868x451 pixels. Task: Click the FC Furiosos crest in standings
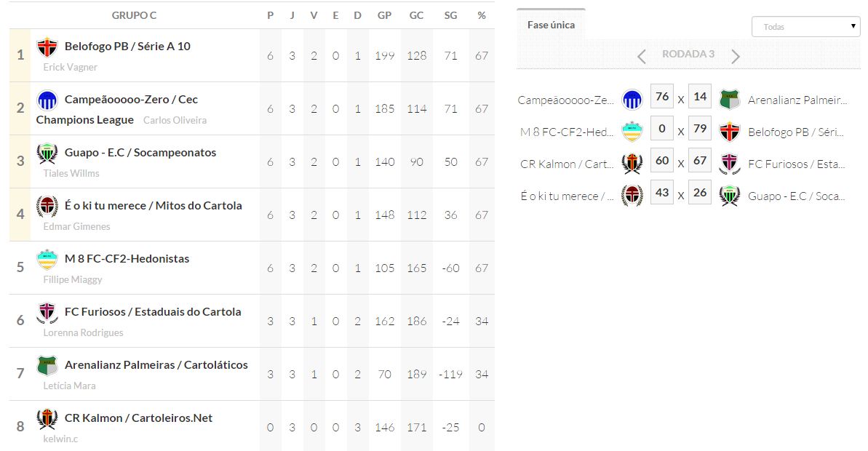(x=47, y=313)
